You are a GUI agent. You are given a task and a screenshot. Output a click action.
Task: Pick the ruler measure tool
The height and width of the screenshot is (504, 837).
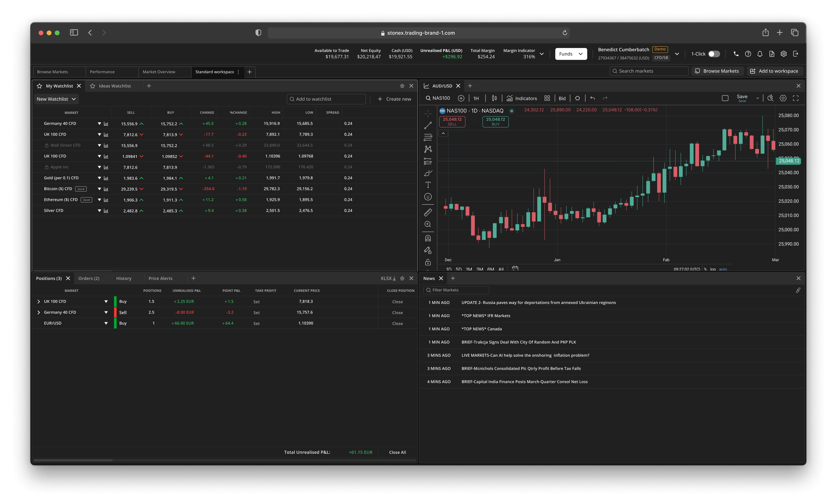tap(428, 212)
